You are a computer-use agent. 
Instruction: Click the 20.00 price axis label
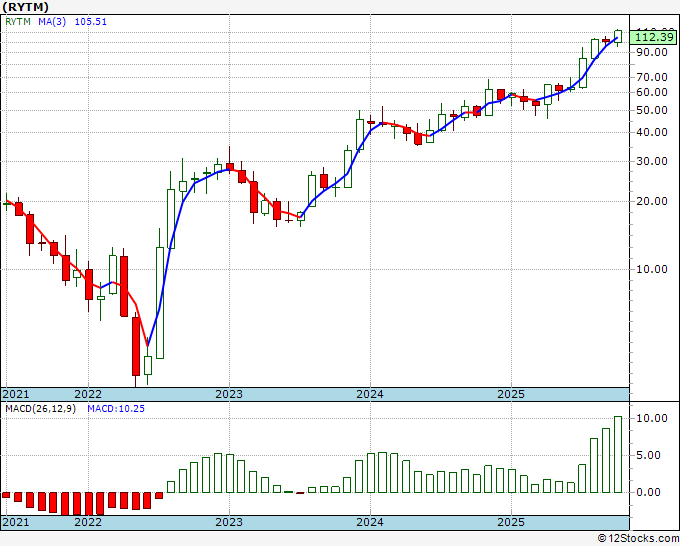[652, 201]
